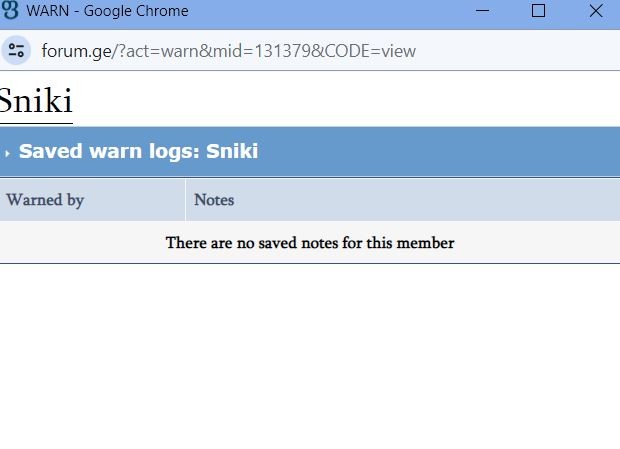Click the "Notes" column header
Screen dimensions: 620x449
214,200
